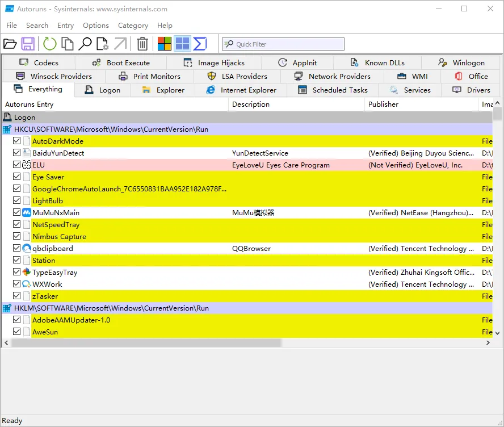Sort by the Publisher column header
This screenshot has height=427, width=504.
[x=421, y=104]
